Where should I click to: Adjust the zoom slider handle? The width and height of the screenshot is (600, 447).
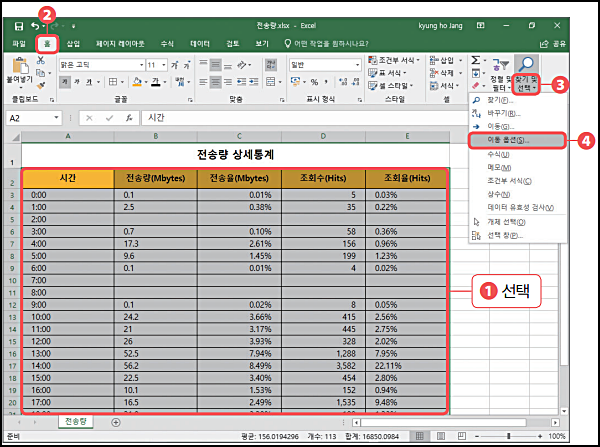pyautogui.click(x=509, y=436)
